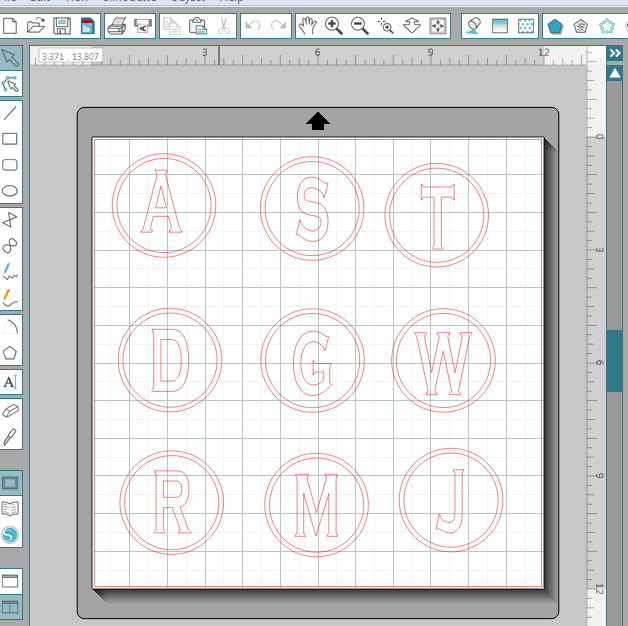Show the single window layout view

click(10, 581)
